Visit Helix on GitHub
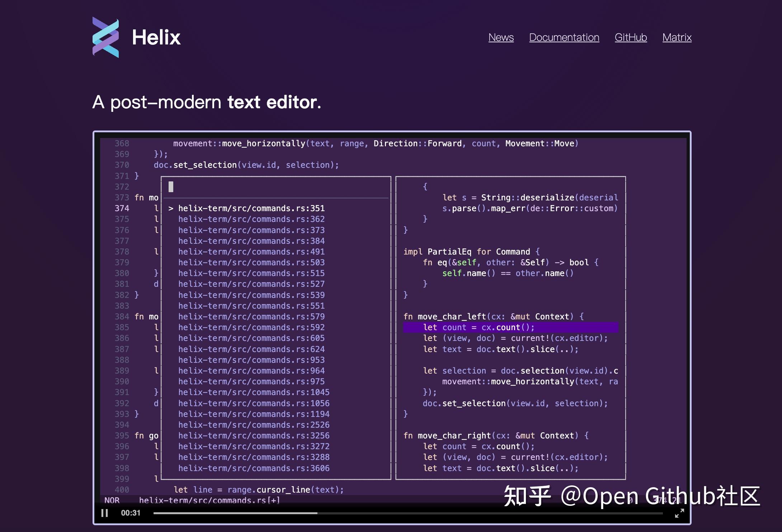The width and height of the screenshot is (782, 532). [x=630, y=38]
